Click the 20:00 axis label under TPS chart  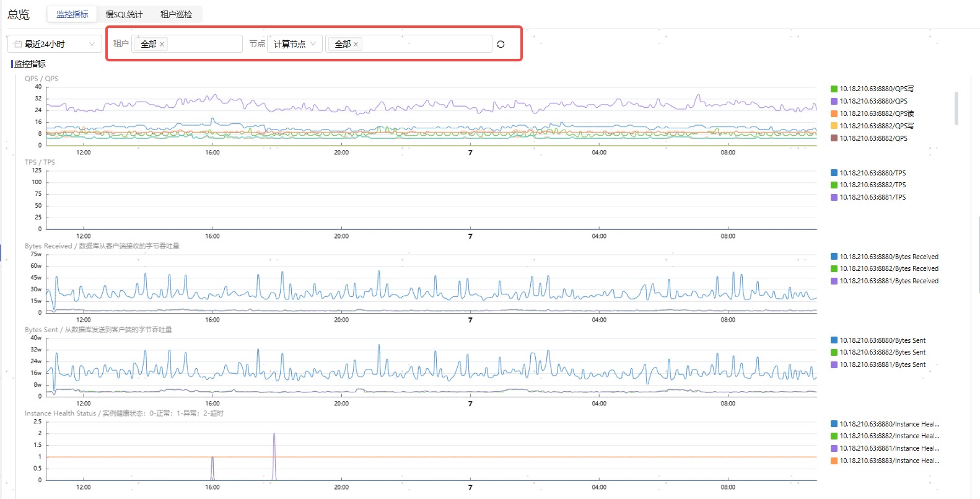tap(341, 236)
